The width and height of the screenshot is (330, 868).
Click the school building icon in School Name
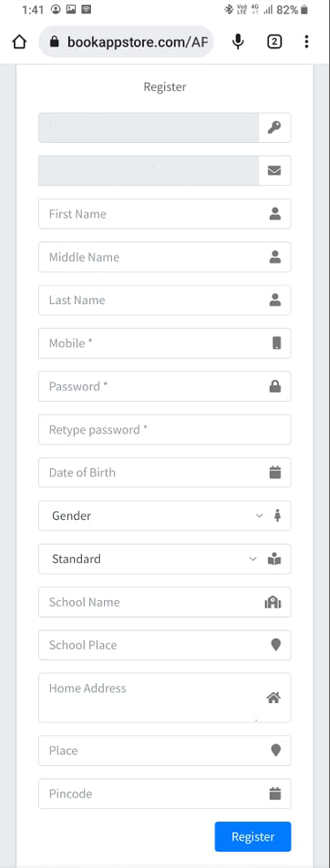273,602
